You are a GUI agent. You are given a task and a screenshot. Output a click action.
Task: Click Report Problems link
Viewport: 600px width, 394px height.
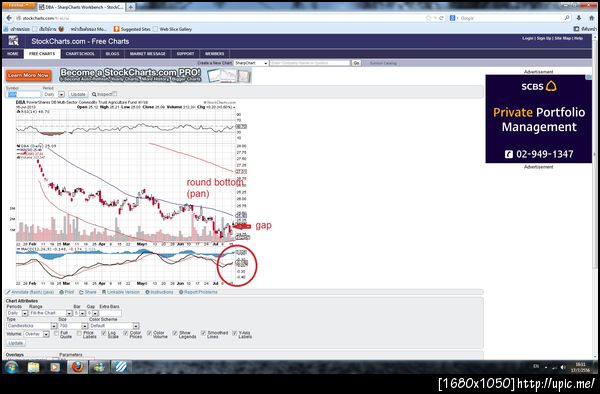(198, 292)
